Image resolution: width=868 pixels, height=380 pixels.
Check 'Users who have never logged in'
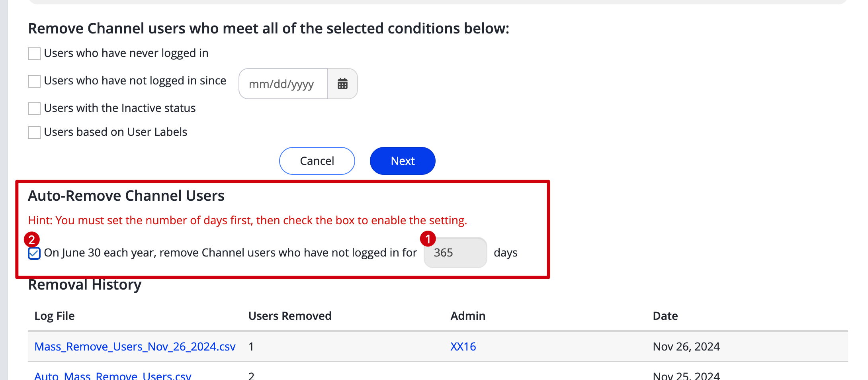pos(34,53)
